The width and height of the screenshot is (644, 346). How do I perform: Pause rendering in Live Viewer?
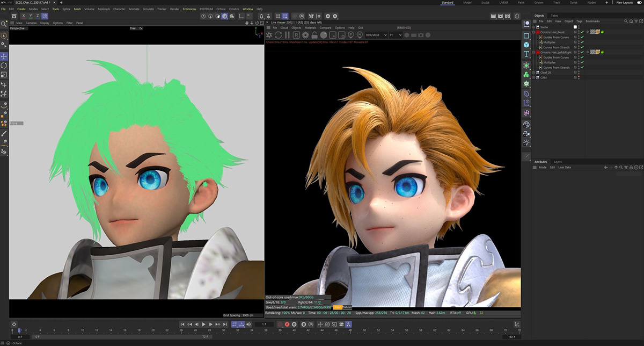pyautogui.click(x=287, y=35)
